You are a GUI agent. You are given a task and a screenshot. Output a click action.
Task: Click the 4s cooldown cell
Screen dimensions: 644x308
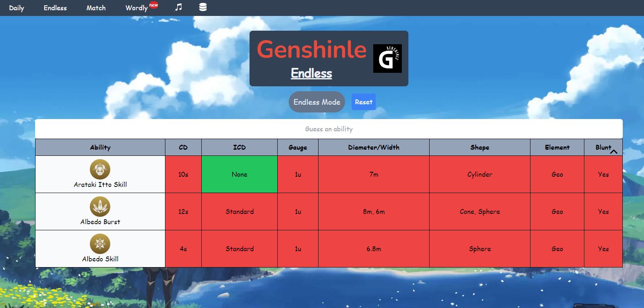(x=183, y=249)
